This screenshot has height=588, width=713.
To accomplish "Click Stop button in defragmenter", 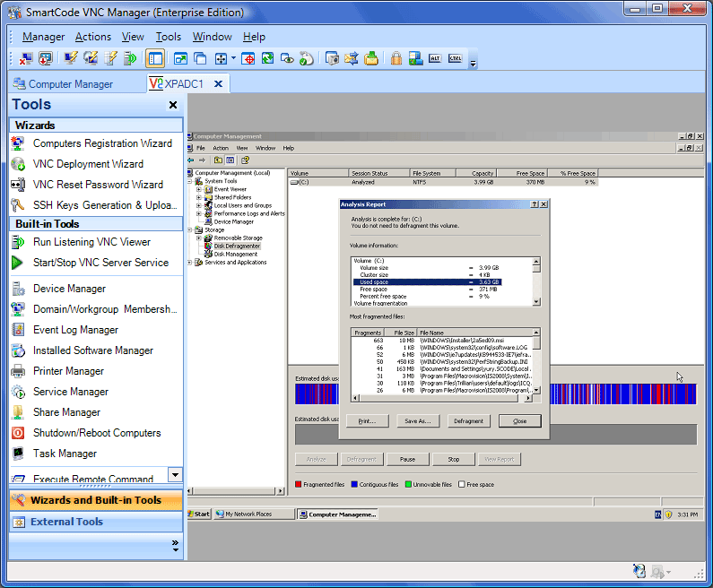I will [x=454, y=460].
